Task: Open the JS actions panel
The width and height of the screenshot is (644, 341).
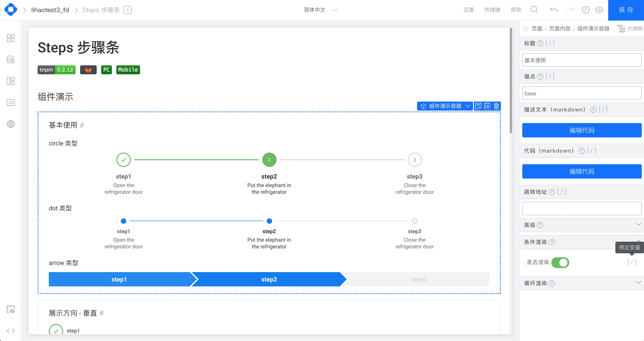Action: [x=11, y=102]
